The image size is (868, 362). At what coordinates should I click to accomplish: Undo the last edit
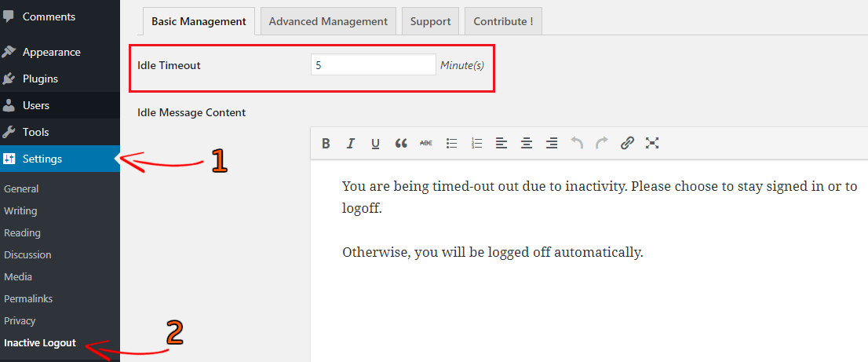coord(577,143)
